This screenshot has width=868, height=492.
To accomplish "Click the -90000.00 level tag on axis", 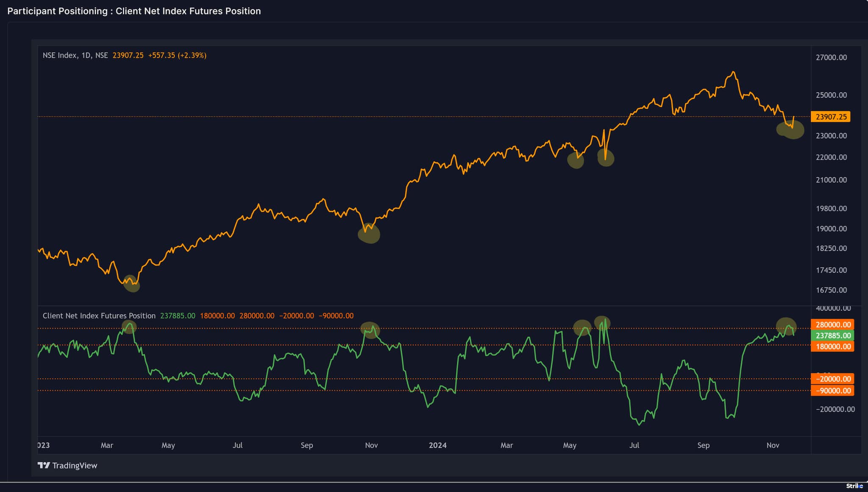I will click(833, 391).
